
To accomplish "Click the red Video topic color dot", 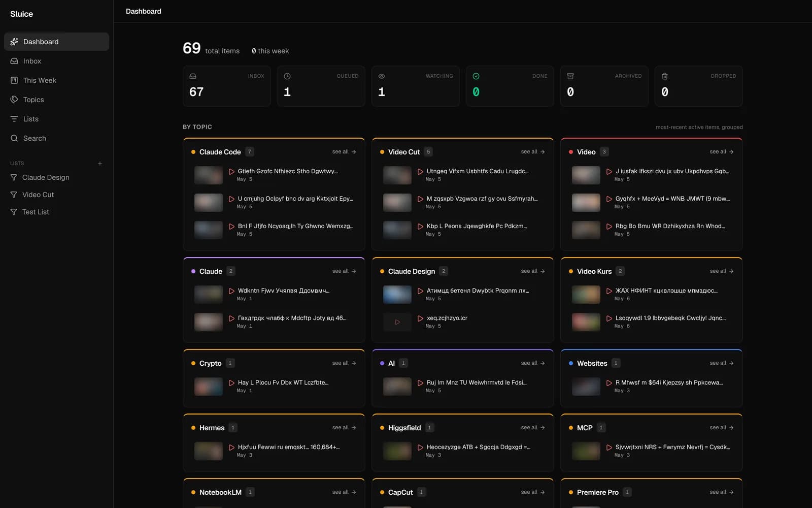I will (571, 152).
